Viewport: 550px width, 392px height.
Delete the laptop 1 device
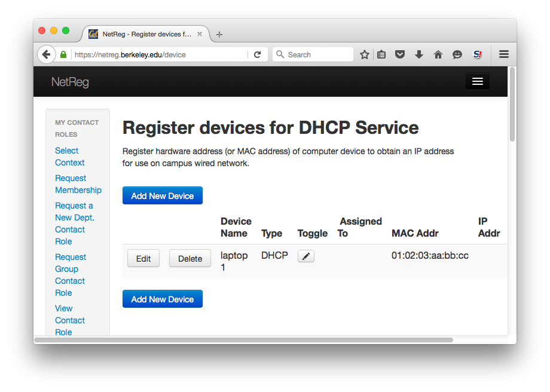(x=190, y=258)
